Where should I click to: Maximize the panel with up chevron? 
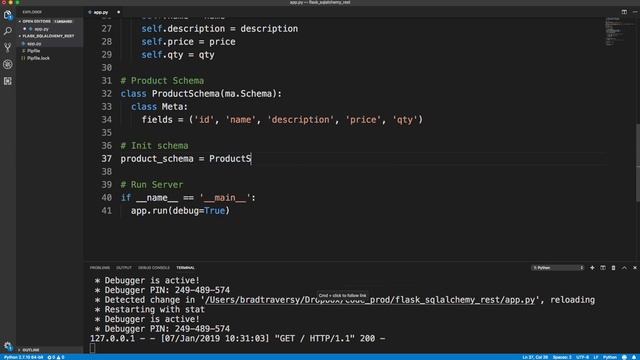624,268
